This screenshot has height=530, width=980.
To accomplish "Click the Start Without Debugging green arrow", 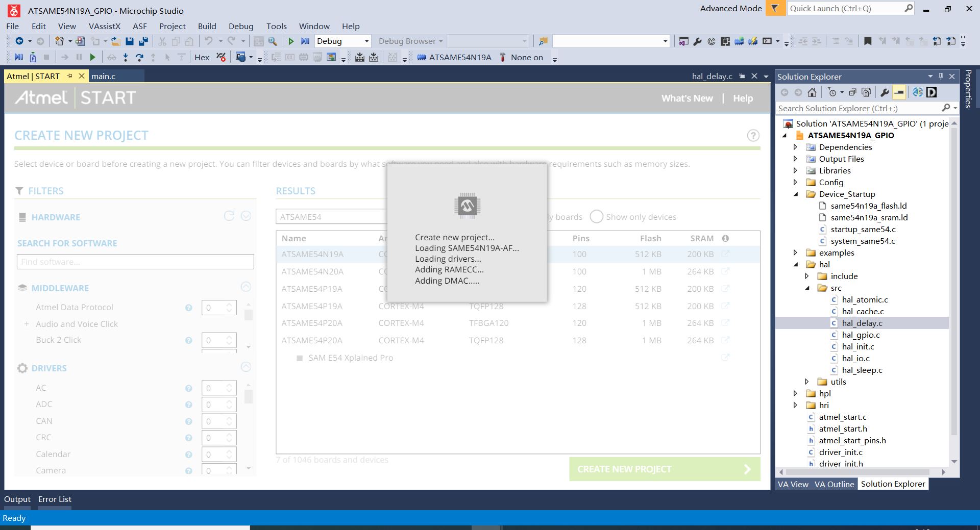I will [x=291, y=41].
